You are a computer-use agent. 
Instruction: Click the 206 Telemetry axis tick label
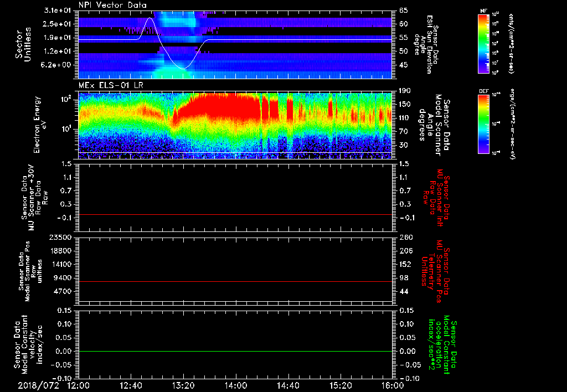405,251
